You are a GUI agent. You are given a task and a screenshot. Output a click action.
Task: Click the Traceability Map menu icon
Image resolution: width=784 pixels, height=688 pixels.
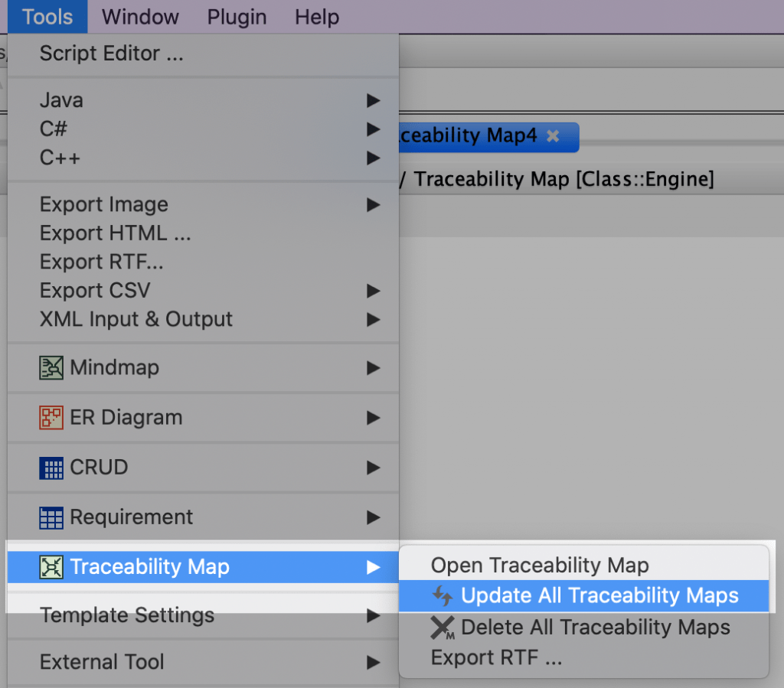[51, 567]
